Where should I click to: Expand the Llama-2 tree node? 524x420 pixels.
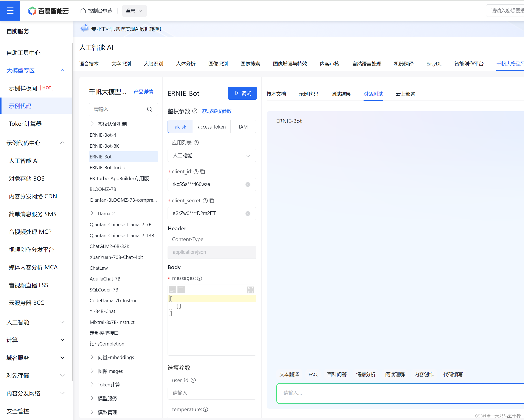[92, 213]
